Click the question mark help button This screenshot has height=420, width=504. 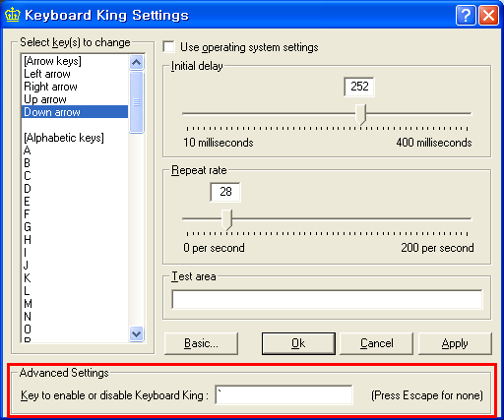466,16
